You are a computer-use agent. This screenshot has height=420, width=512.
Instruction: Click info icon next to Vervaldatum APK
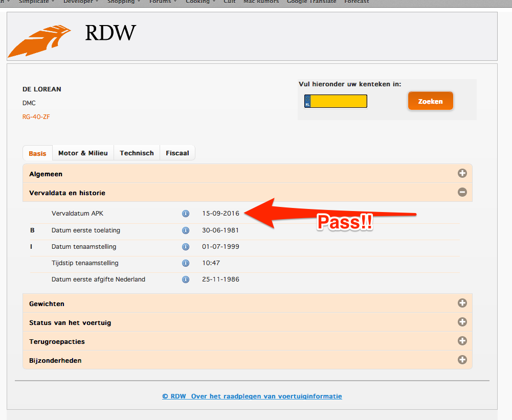click(186, 214)
